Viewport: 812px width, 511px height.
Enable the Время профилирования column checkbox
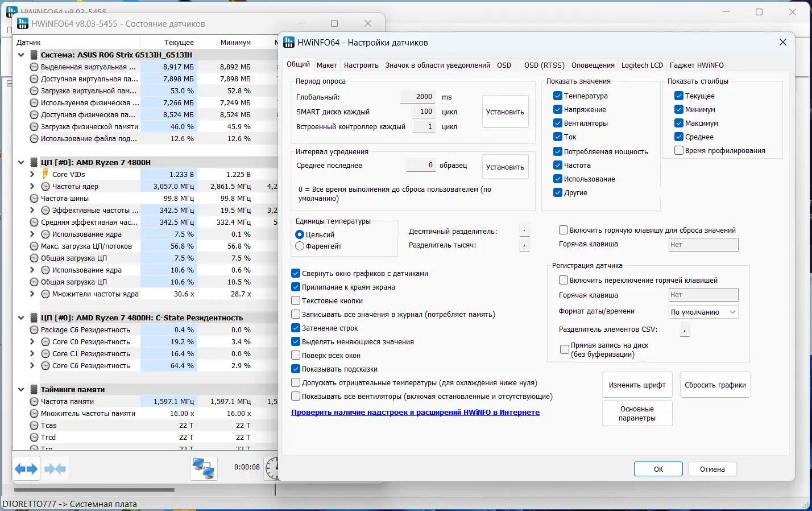679,151
